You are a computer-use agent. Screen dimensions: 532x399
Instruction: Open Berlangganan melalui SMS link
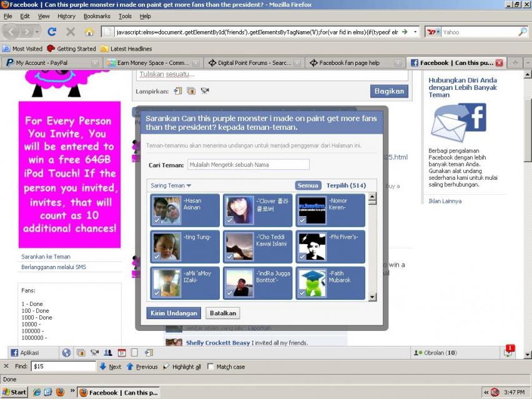pos(54,267)
